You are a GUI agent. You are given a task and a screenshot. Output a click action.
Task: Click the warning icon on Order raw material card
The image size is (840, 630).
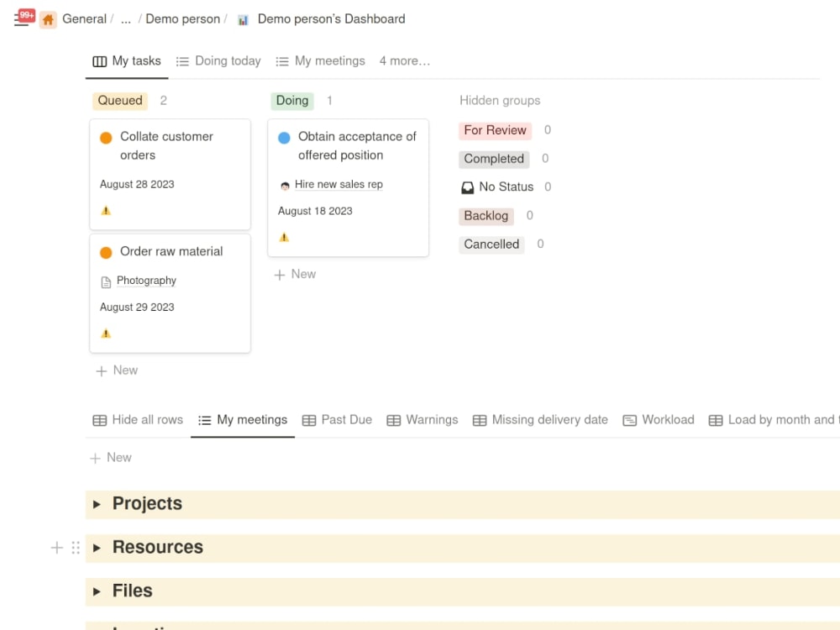[106, 333]
